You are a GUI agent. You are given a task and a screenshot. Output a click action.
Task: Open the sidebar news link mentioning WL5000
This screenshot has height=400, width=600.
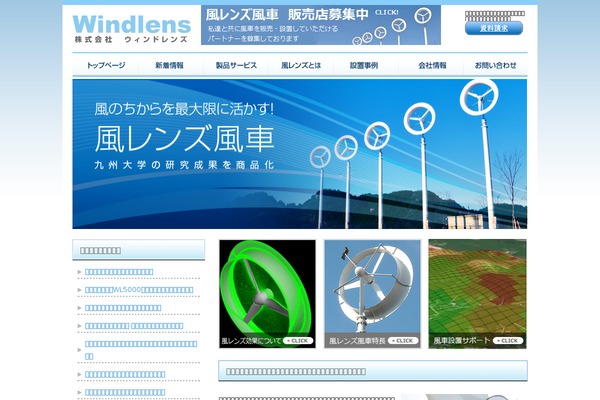[x=139, y=290]
